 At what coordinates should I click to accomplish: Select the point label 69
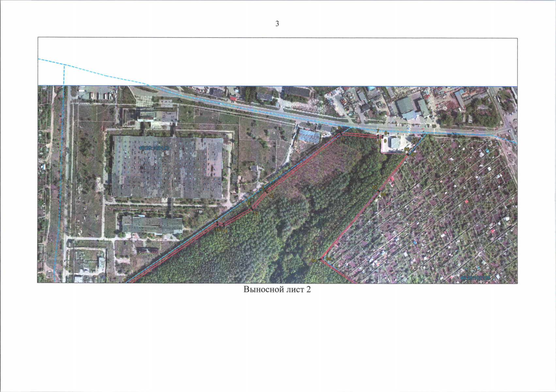[x=329, y=259]
